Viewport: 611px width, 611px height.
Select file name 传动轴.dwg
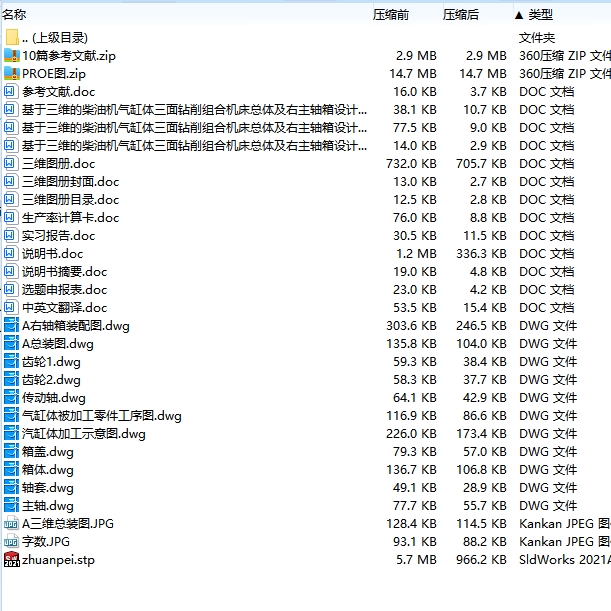click(x=54, y=398)
